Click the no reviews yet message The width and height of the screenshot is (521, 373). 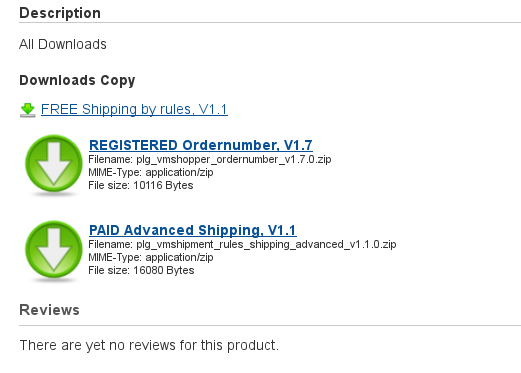(x=149, y=345)
